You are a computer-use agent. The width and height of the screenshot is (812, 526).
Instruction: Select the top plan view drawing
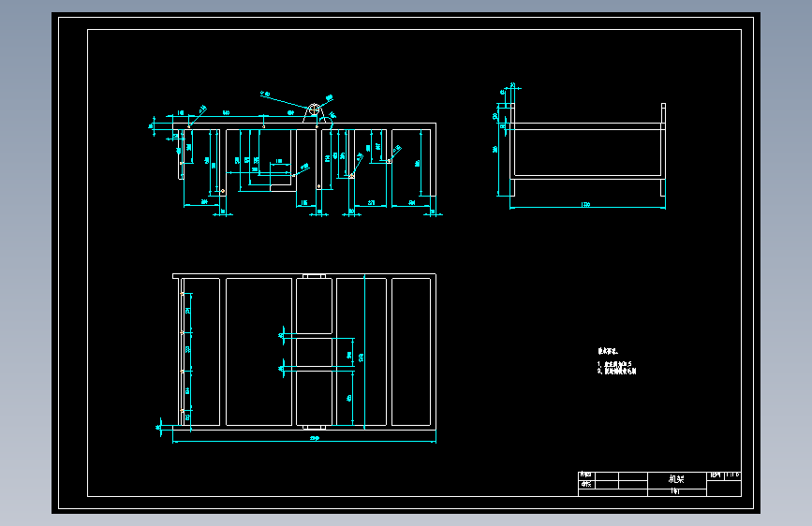pyautogui.click(x=298, y=358)
